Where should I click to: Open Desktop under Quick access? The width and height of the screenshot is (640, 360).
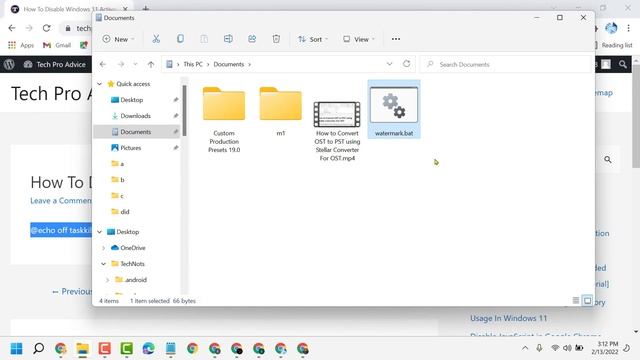coord(131,100)
